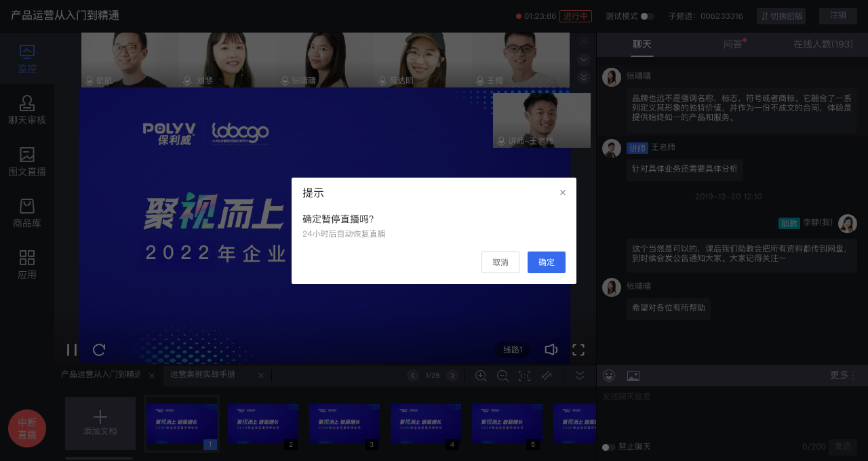
Task: Click the 添加文档 add document tile
Action: 100,424
